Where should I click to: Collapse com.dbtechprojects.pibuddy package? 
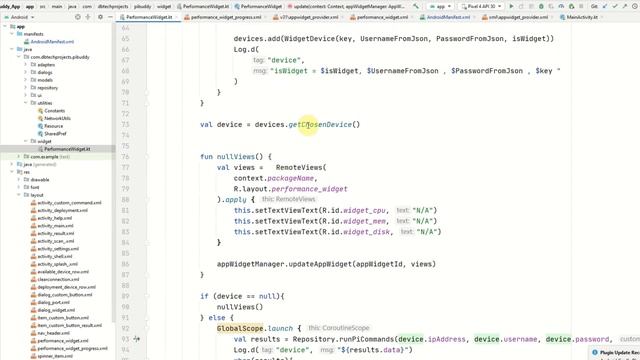tap(19, 57)
